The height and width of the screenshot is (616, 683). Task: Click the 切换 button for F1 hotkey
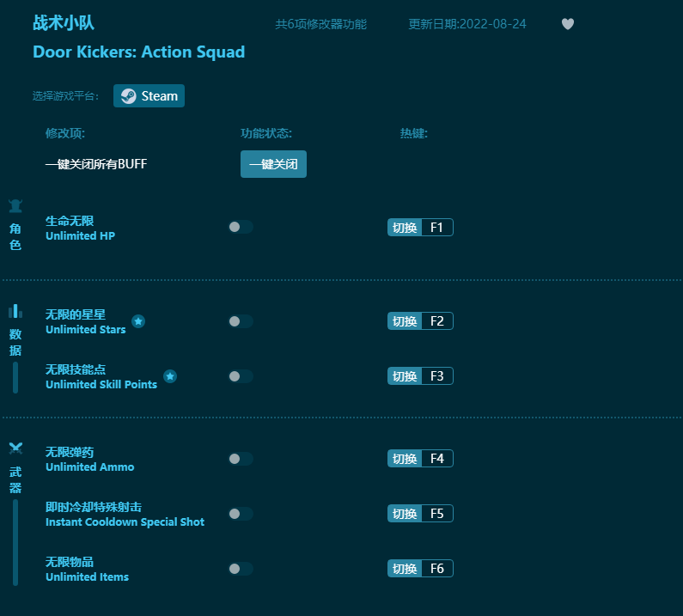click(405, 228)
